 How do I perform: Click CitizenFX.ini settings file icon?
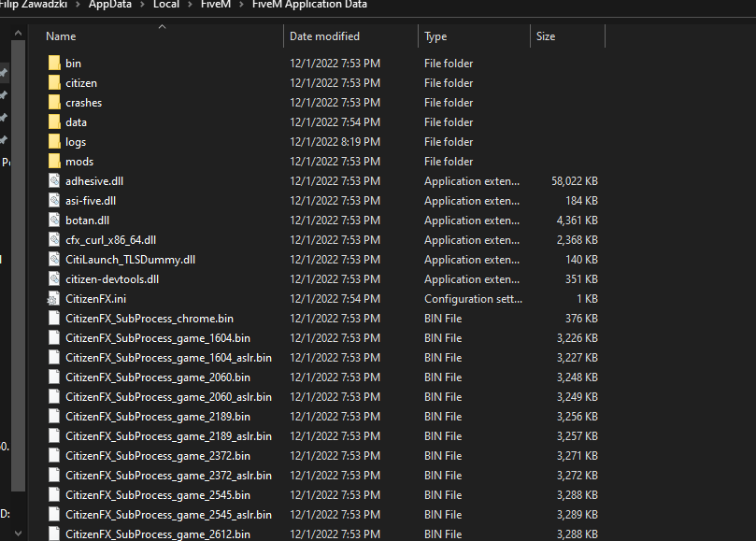53,299
